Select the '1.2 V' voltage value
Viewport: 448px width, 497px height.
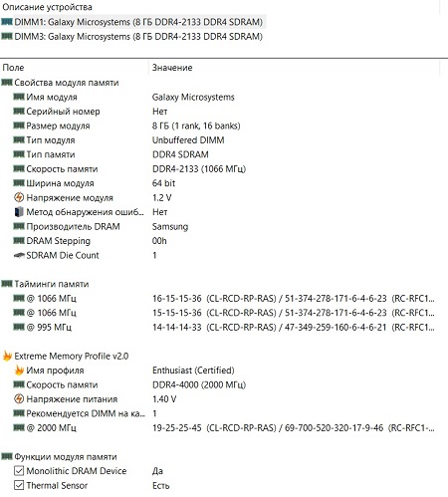point(162,198)
